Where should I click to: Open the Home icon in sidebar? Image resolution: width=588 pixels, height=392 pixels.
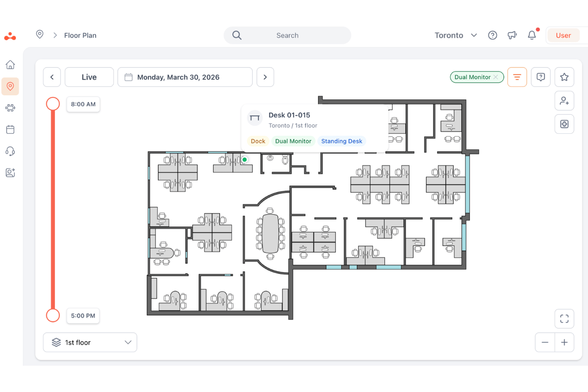click(10, 64)
